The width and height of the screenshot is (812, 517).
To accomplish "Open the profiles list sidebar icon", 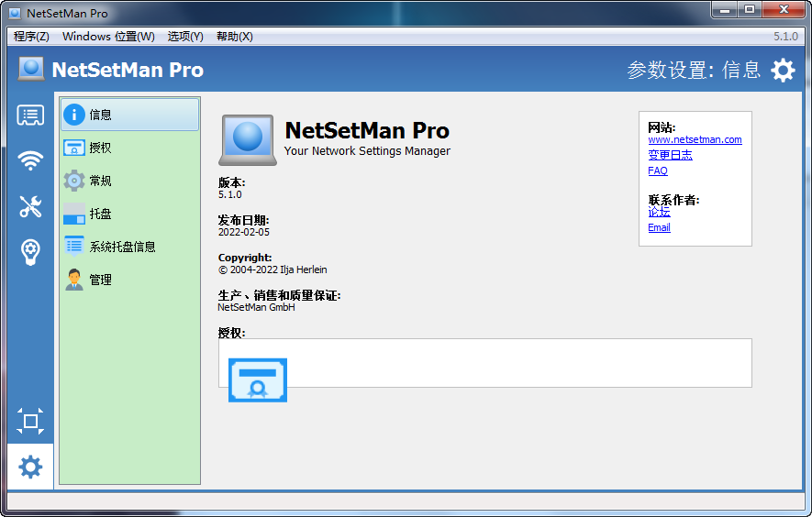I will [x=30, y=115].
